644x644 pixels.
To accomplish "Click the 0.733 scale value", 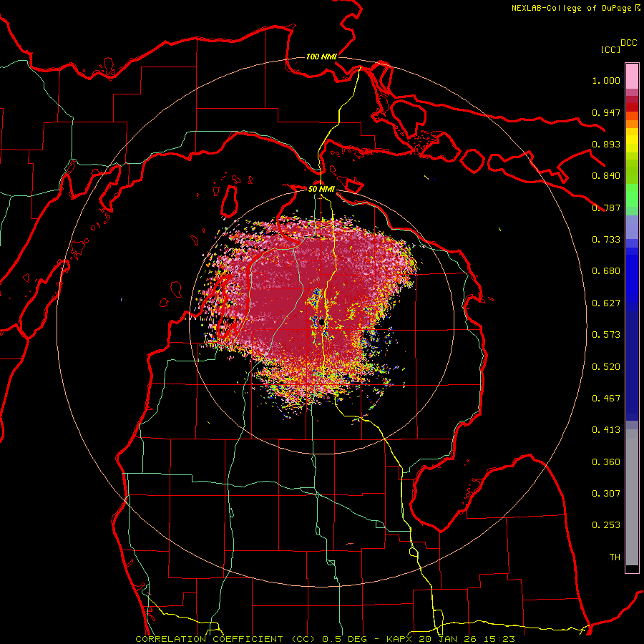I will coord(606,240).
